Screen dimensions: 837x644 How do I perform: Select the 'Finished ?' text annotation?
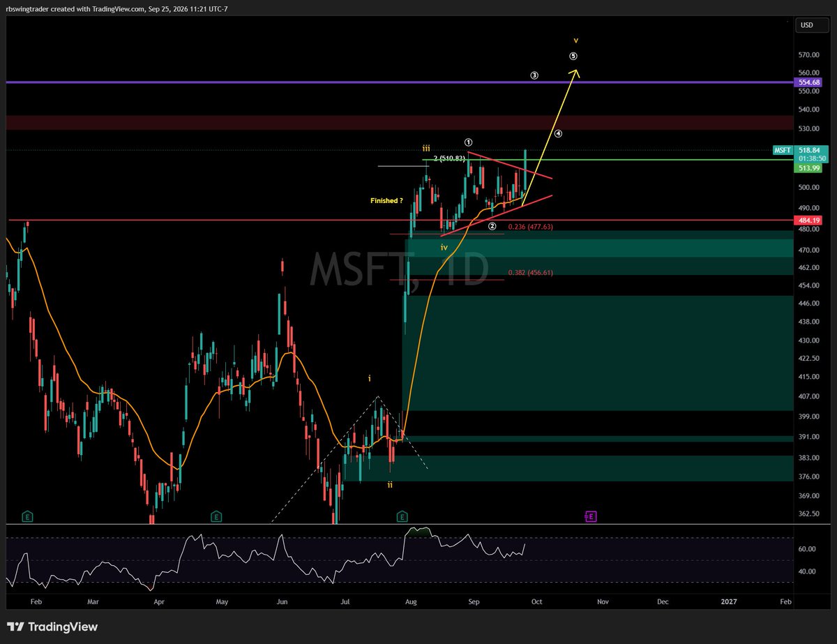pos(386,201)
